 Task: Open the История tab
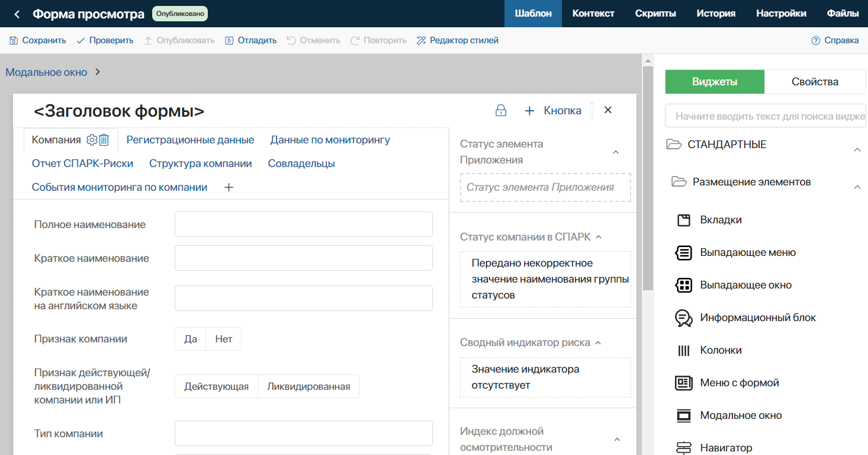click(x=716, y=14)
